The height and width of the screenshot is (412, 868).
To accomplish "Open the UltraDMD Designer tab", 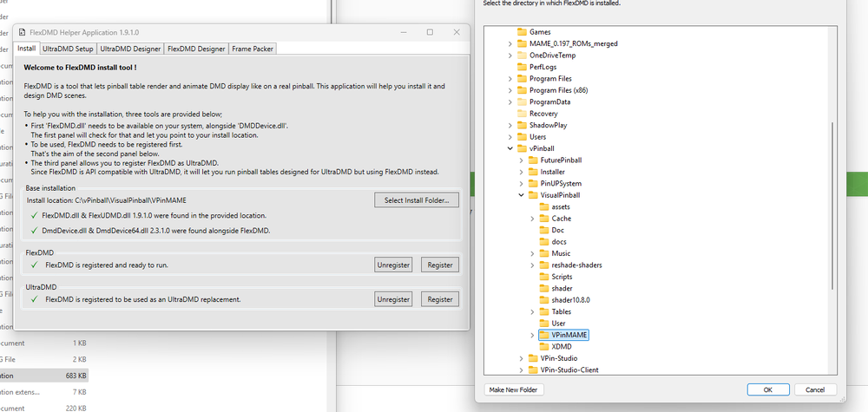I will click(130, 49).
